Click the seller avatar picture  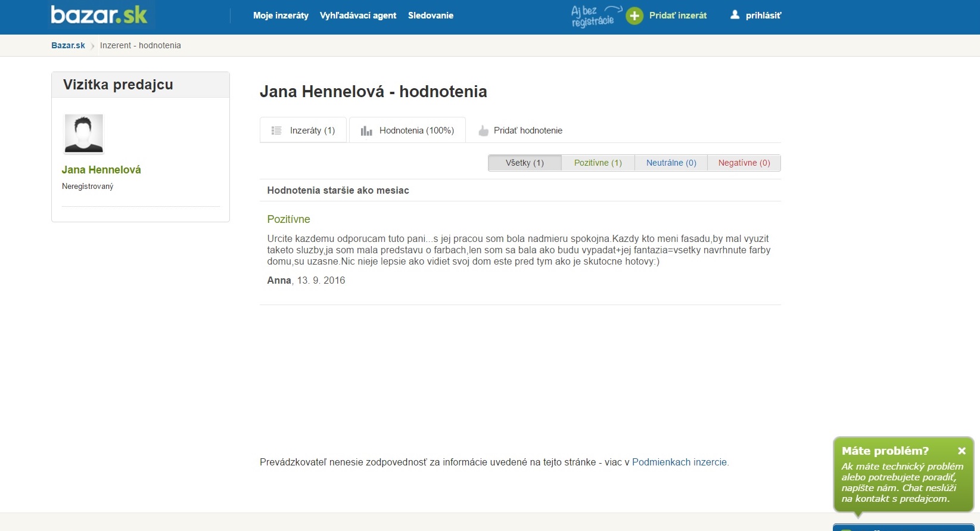tap(84, 133)
